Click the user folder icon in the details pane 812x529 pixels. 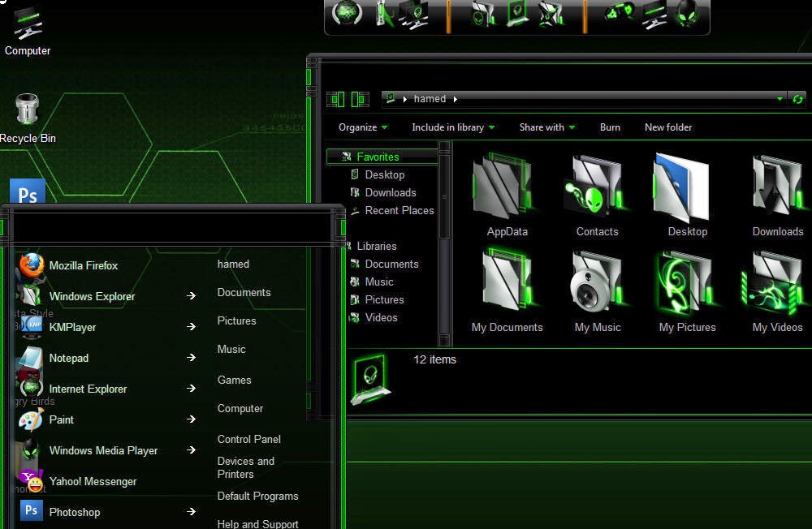tap(370, 379)
